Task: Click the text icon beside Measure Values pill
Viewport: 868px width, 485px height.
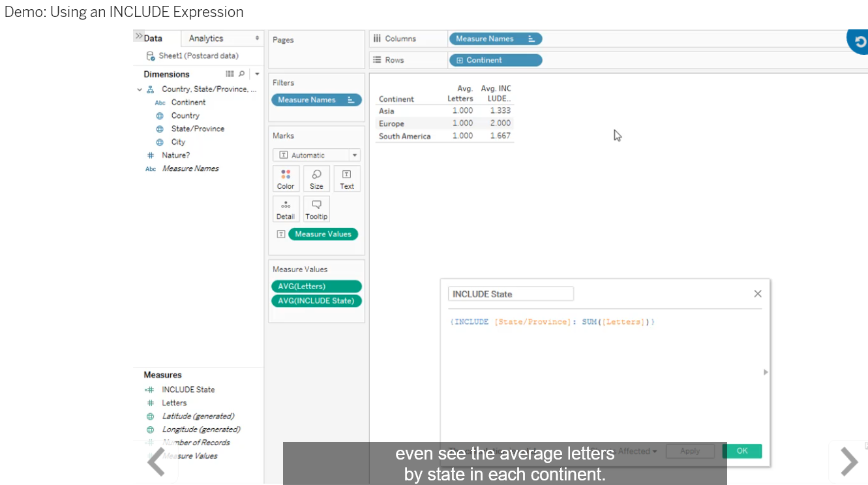Action: tap(280, 234)
